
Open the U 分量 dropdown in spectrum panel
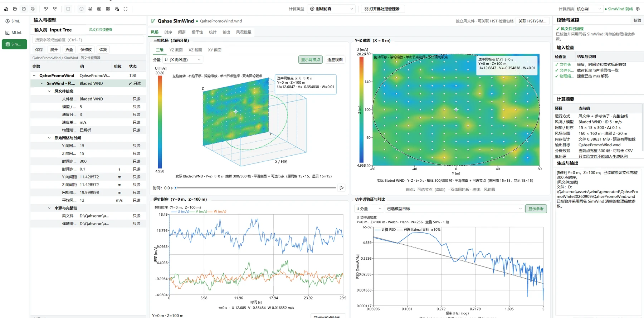click(x=369, y=209)
